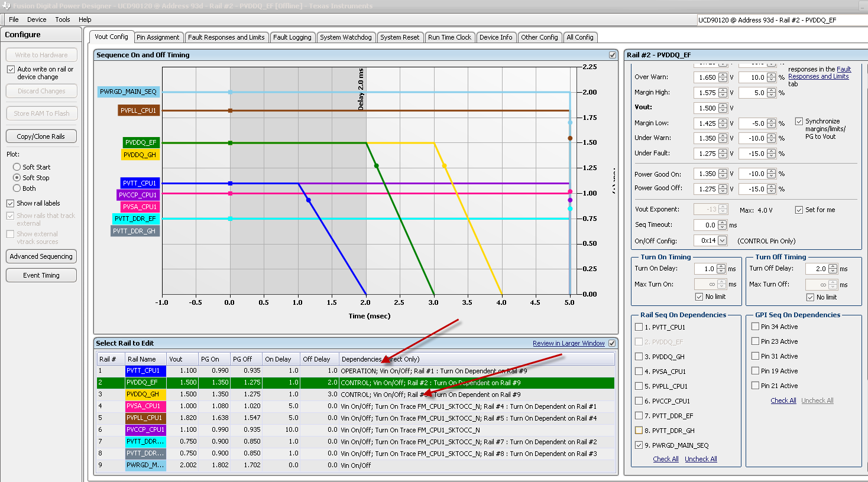The image size is (868, 482).
Task: Click the Texas Instruments app icon in title bar
Action: 6,6
